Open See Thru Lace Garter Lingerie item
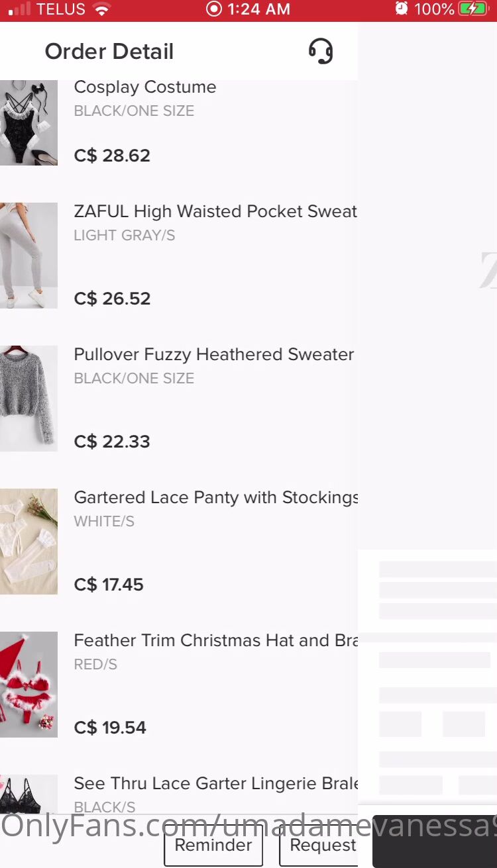497x868 pixels. [215, 783]
